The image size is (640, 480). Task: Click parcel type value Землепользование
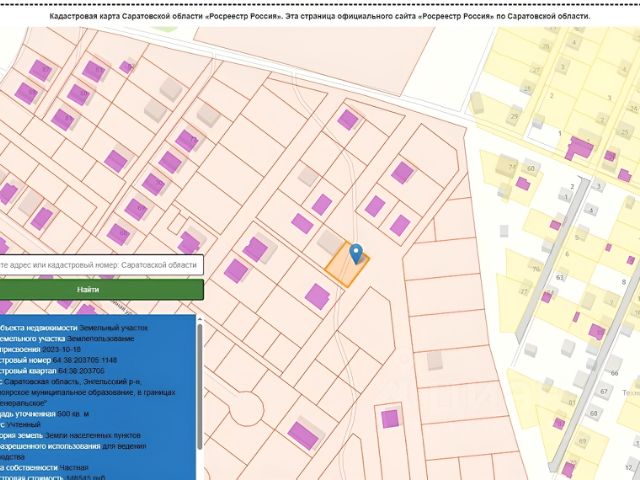(100, 339)
